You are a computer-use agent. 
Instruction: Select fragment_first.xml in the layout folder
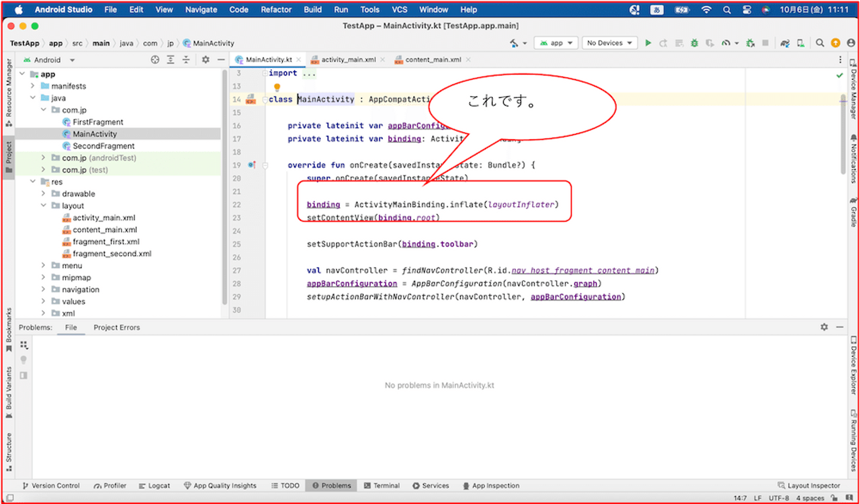(106, 242)
